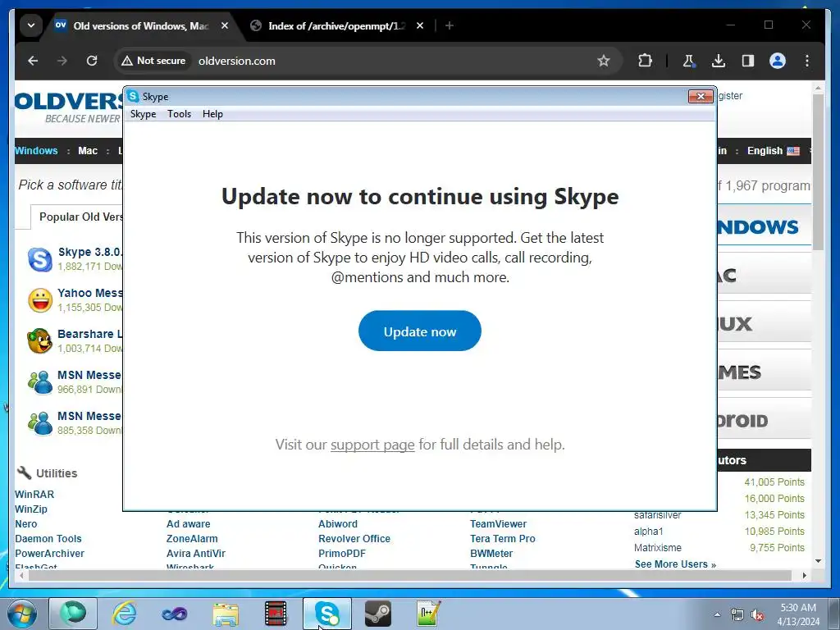
Task: Open the Abiword link
Action: pyautogui.click(x=337, y=523)
